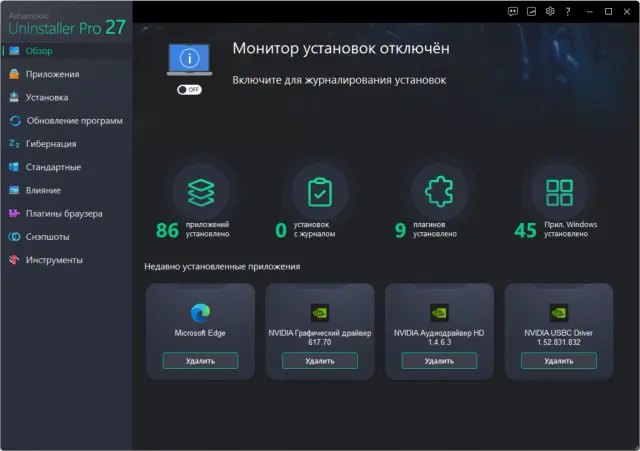This screenshot has height=451, width=640.
Task: Click the note edit icon in title bar
Action: [531, 11]
